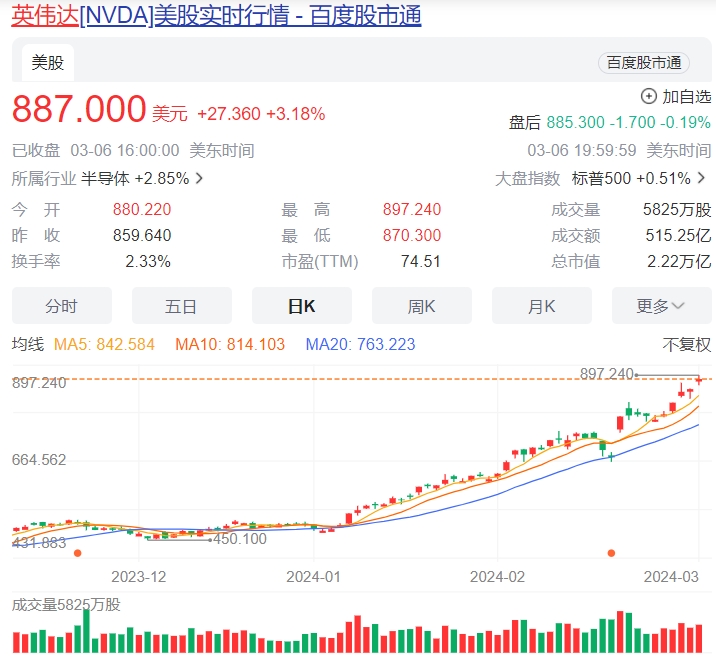The height and width of the screenshot is (664, 716).
Task: Switch to the 分时 chart tab
Action: point(62,306)
